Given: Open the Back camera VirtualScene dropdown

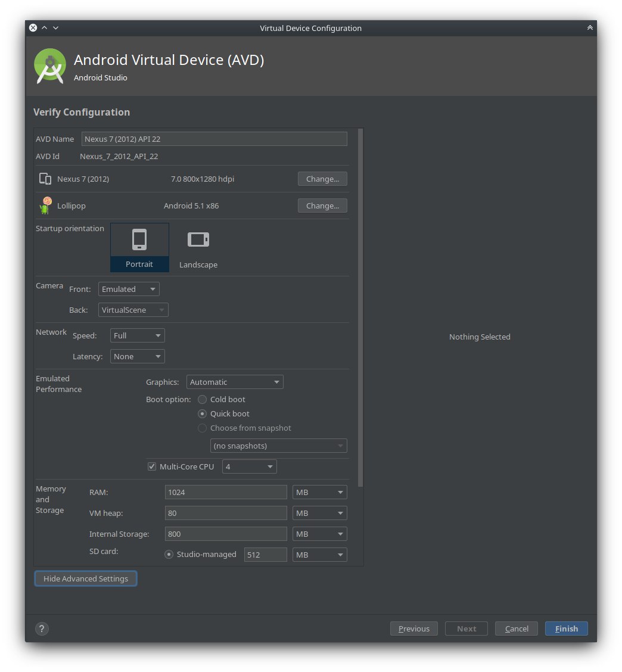Looking at the screenshot, I should click(133, 310).
